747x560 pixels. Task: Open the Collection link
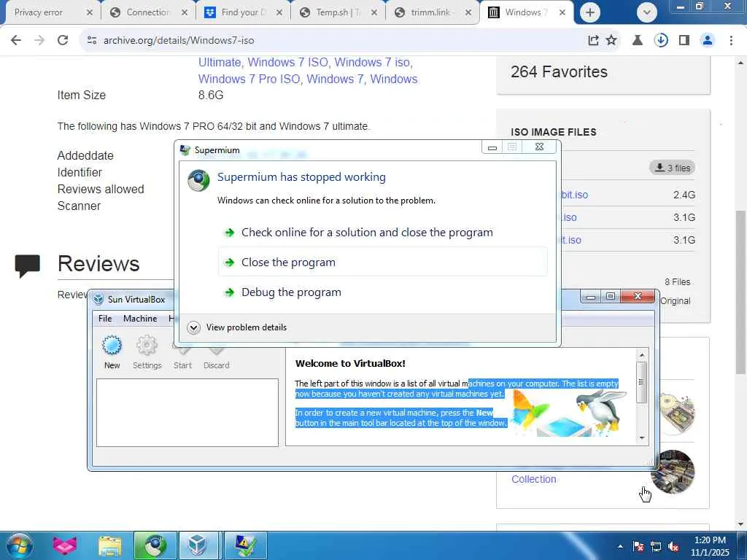point(533,479)
